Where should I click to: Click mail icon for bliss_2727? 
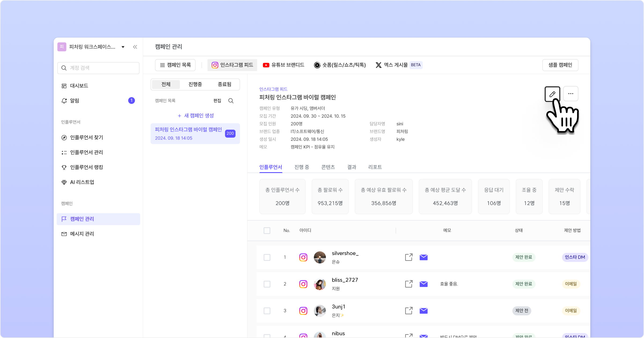(x=423, y=284)
